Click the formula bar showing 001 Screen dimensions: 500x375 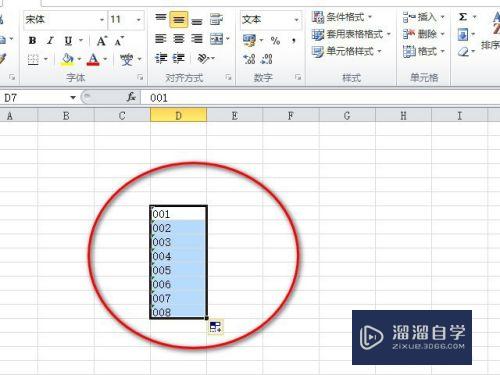pos(320,98)
